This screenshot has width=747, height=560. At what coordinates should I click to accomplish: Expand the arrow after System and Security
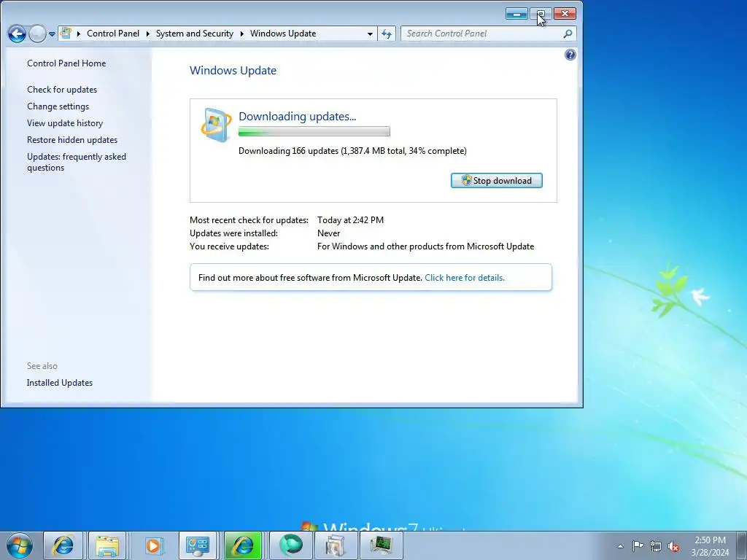click(x=242, y=34)
